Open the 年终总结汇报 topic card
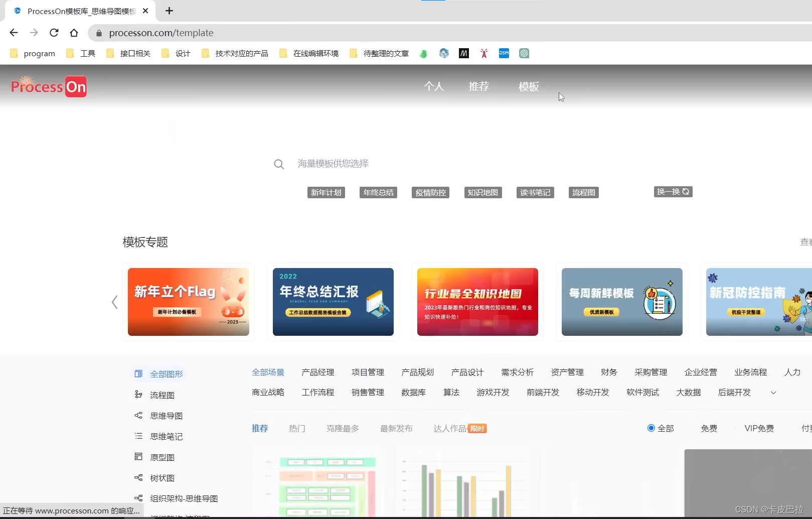This screenshot has width=812, height=519. (333, 302)
